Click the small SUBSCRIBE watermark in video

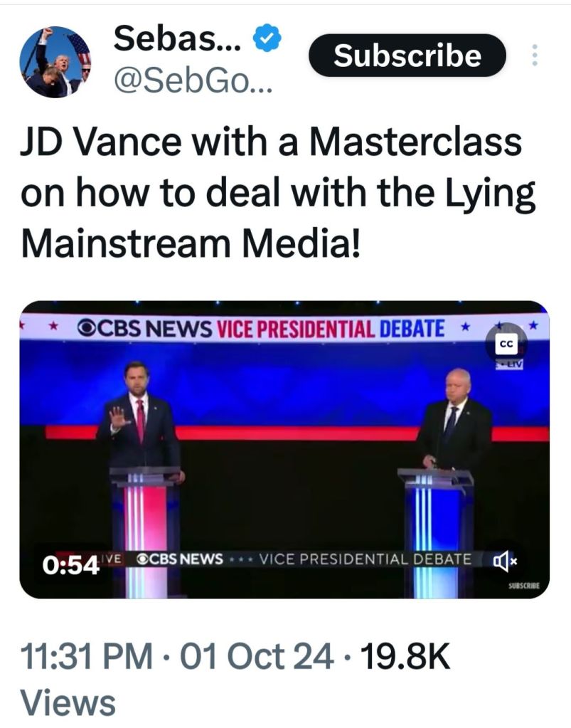pos(524,587)
